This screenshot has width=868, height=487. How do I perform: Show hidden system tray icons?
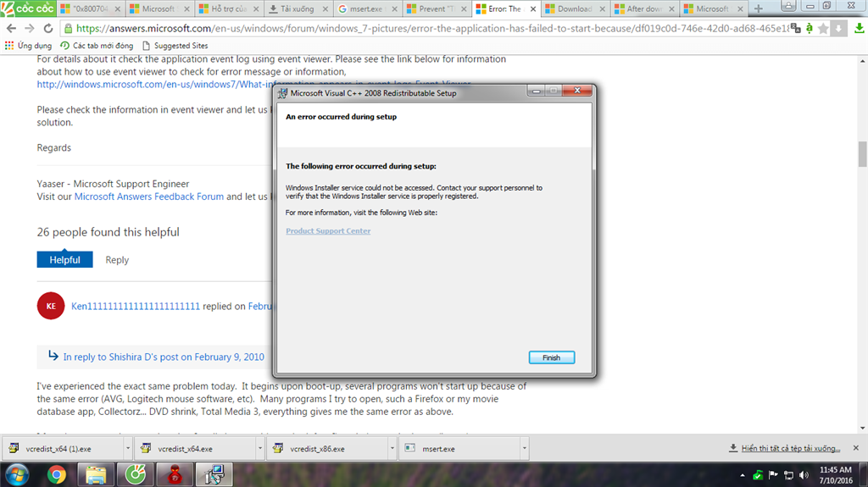[x=743, y=475]
